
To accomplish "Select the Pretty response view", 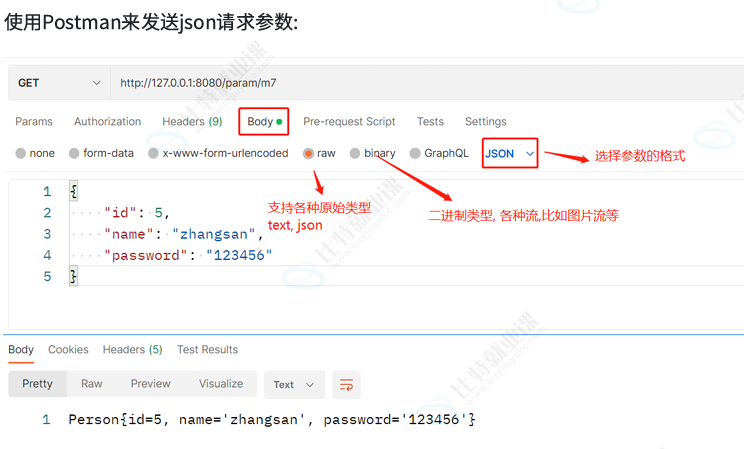I will [x=37, y=384].
